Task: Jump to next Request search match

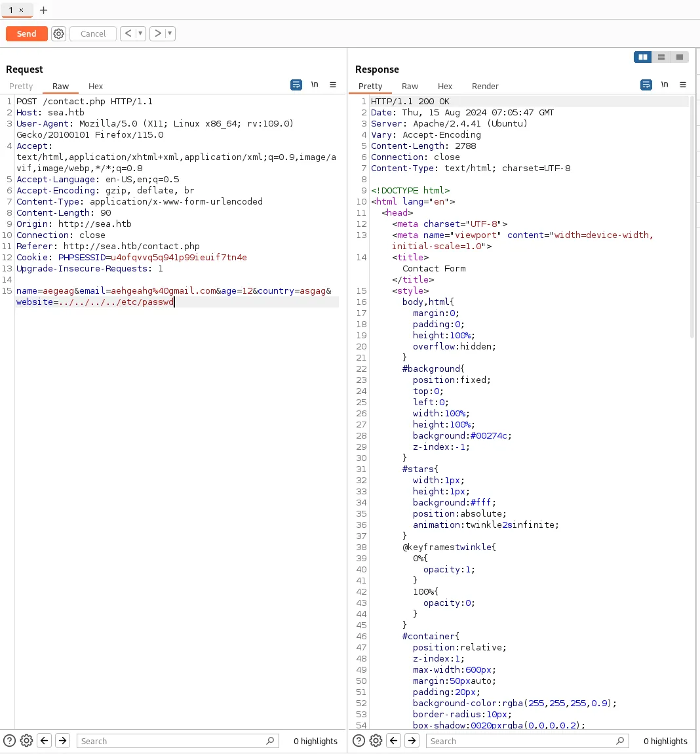Action: [62, 740]
